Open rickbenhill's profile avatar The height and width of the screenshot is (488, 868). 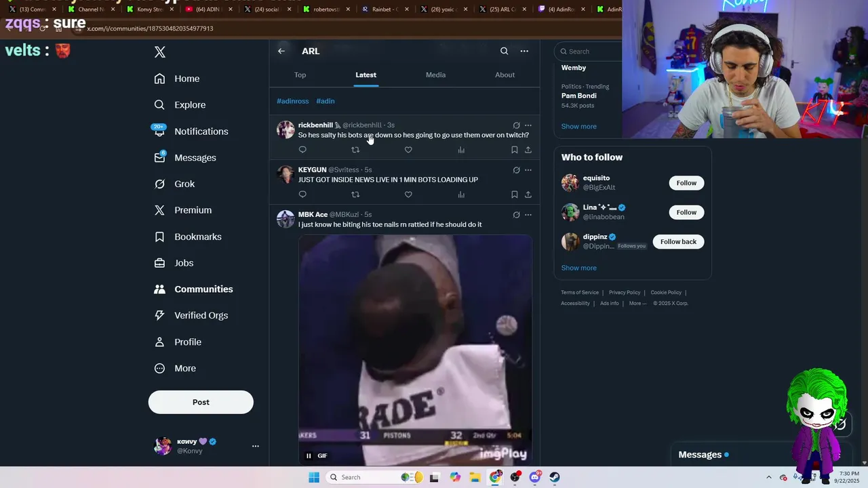coord(285,129)
